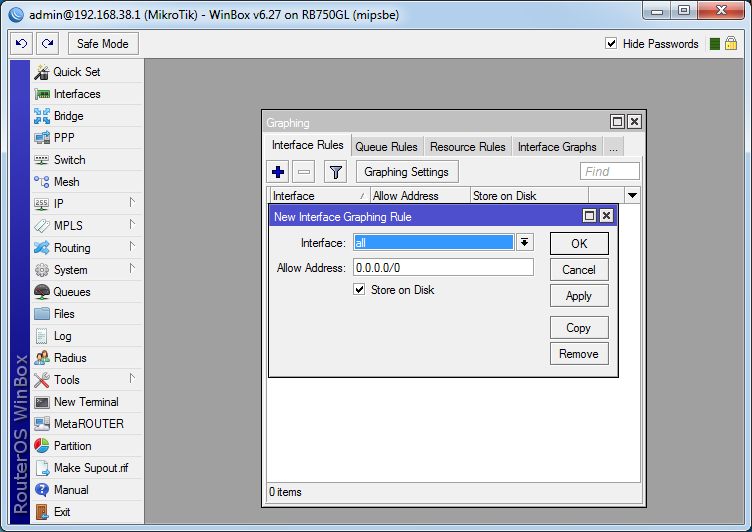Click the Allow Address input field
The image size is (752, 532).
click(x=443, y=268)
